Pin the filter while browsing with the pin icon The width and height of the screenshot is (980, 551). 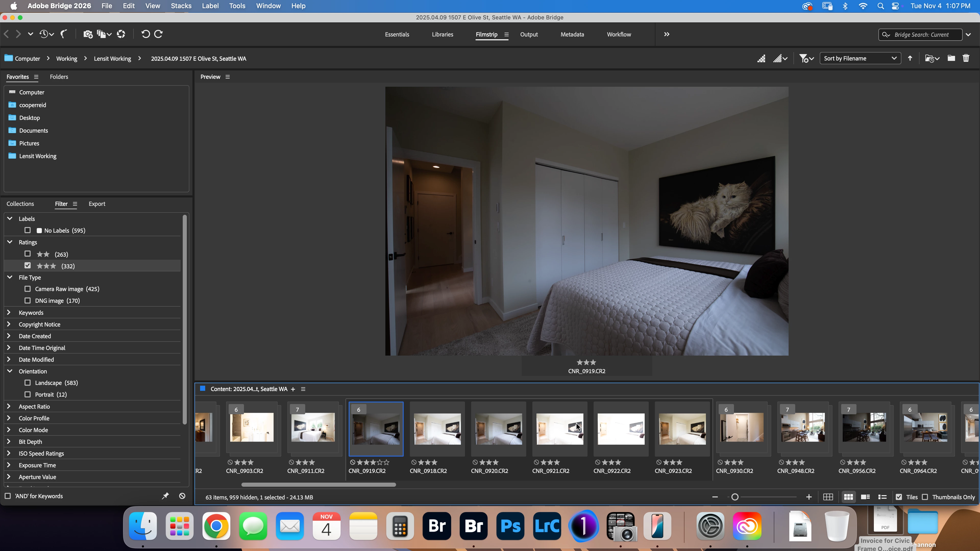pyautogui.click(x=165, y=496)
